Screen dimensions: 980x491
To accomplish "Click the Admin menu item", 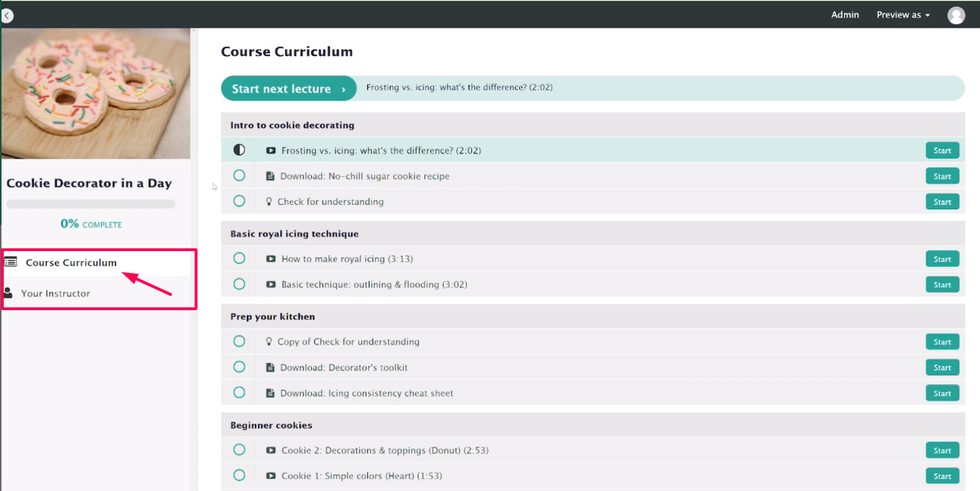I will [x=845, y=14].
